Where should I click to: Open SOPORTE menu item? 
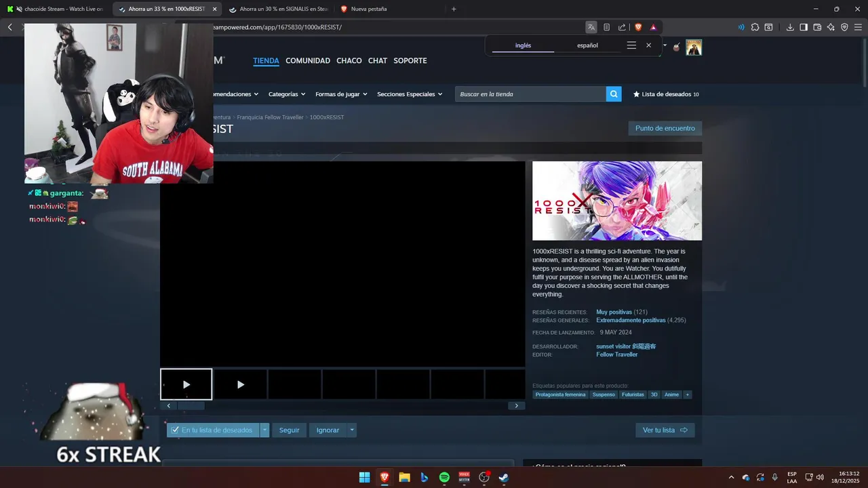pyautogui.click(x=410, y=60)
